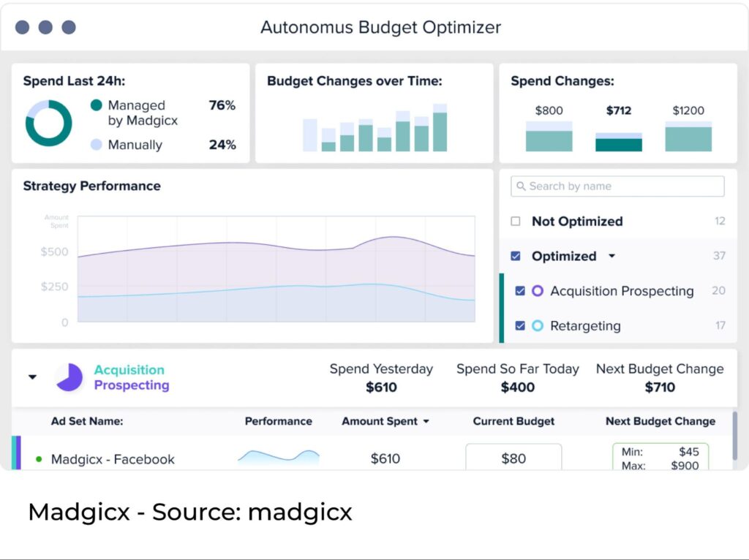Click the Not Optimized count 12

pyautogui.click(x=720, y=221)
